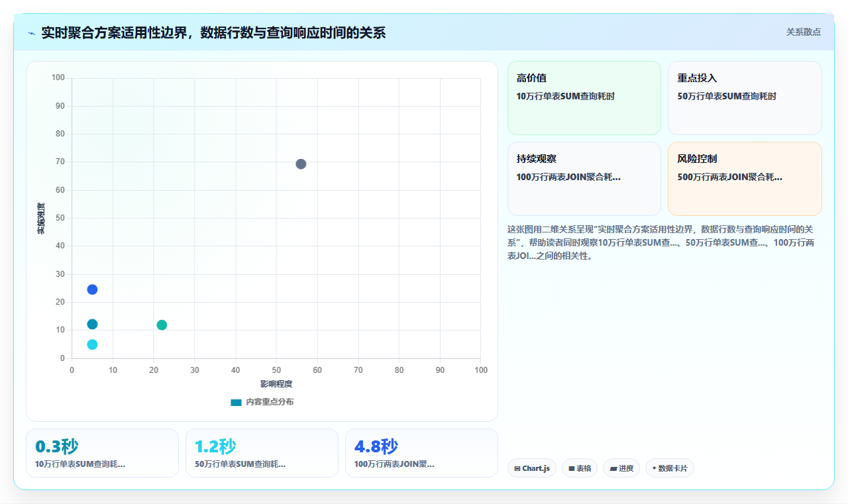The width and height of the screenshot is (848, 504).
Task: Click 100万行两表JOIN聚合耗… in 持续观察 card
Action: 568,177
